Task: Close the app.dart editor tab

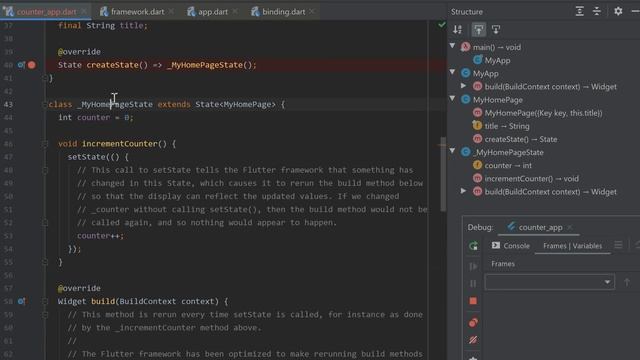Action: [235, 12]
